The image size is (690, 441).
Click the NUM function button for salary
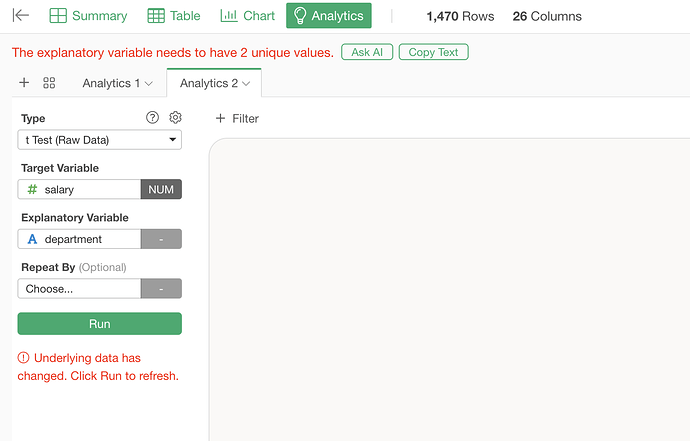[x=161, y=189]
